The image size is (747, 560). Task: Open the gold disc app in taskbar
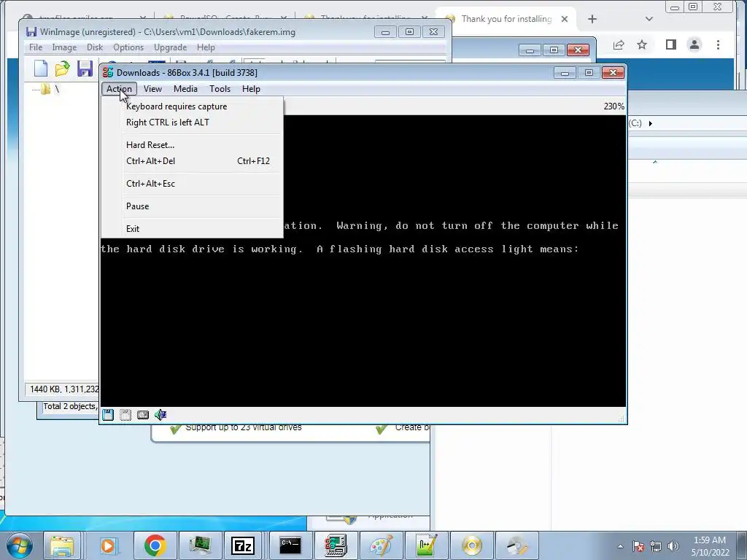(x=472, y=545)
